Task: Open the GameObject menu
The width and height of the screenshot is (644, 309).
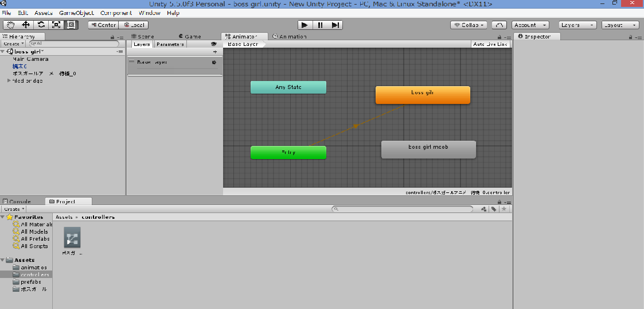Action: point(76,13)
